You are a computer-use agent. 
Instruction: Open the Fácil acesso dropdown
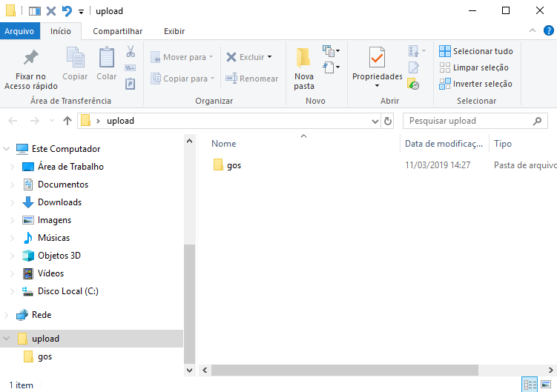(331, 67)
